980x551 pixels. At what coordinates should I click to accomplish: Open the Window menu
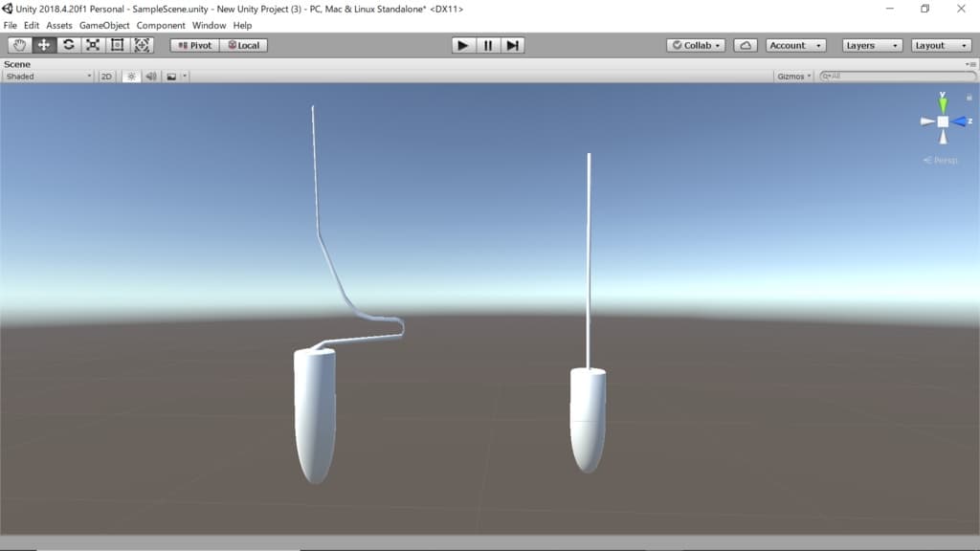(209, 26)
